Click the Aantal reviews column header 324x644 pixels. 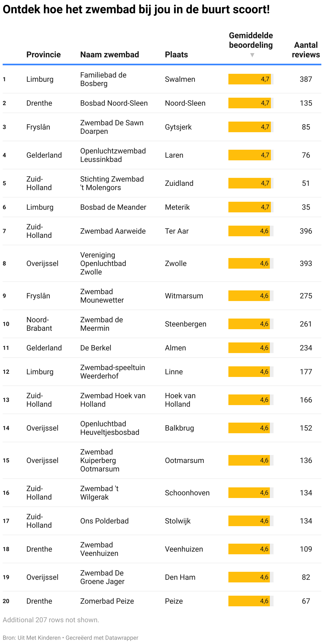click(306, 50)
